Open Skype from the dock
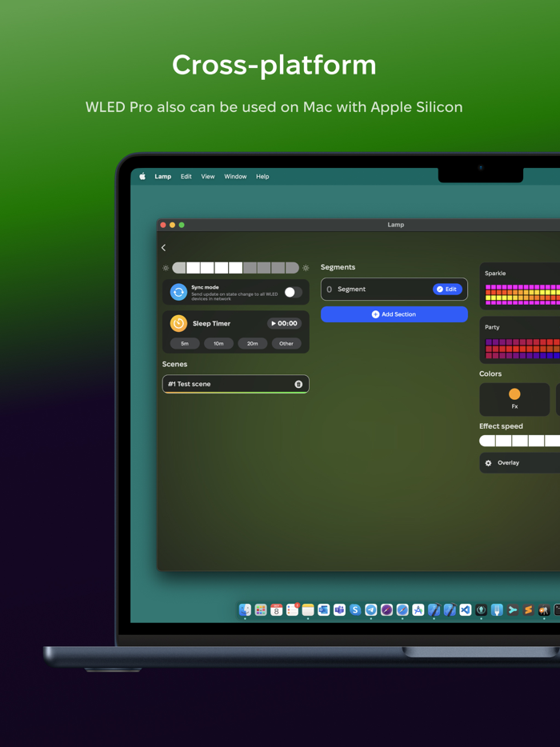560x747 pixels. coord(355,609)
